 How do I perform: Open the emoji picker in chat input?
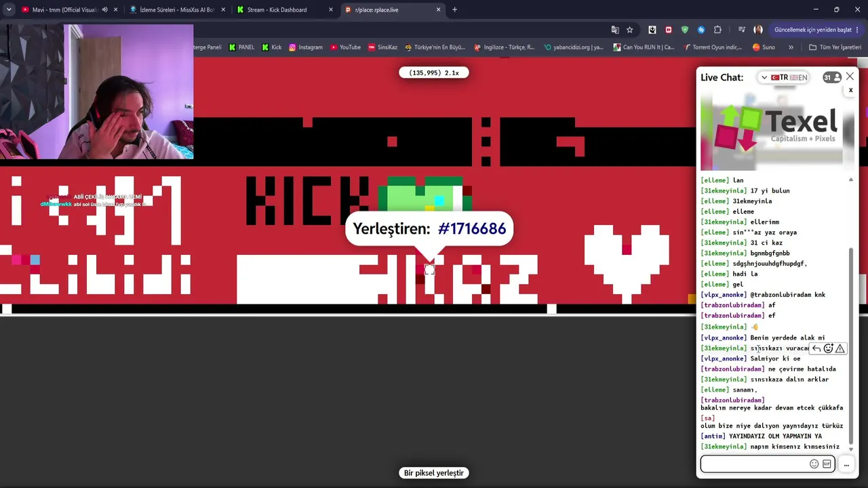814,464
